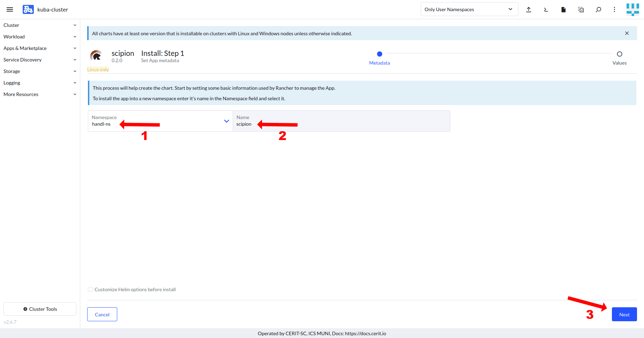The width and height of the screenshot is (644, 338).
Task: Click the Import YAML upload icon
Action: point(529,9)
